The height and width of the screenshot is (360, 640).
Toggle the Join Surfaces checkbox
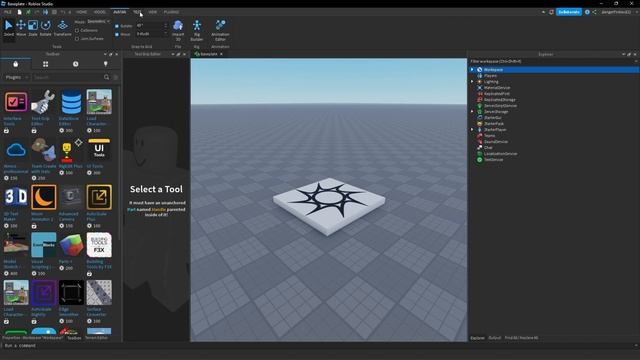[77, 39]
